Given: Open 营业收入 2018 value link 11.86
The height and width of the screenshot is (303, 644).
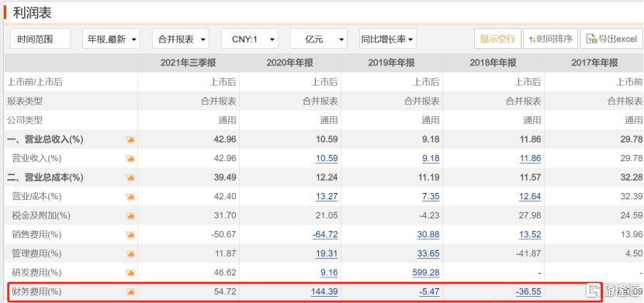Looking at the screenshot, I should 530,158.
